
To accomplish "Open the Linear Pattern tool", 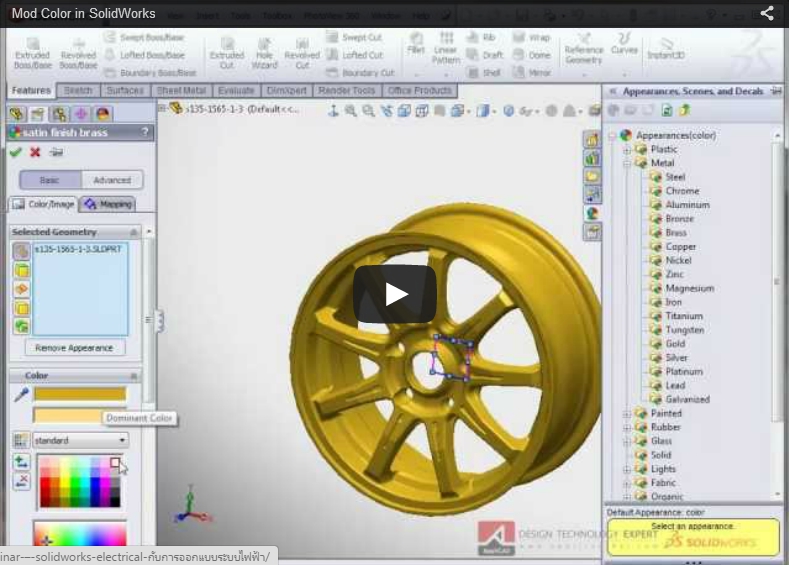I will pyautogui.click(x=446, y=49).
